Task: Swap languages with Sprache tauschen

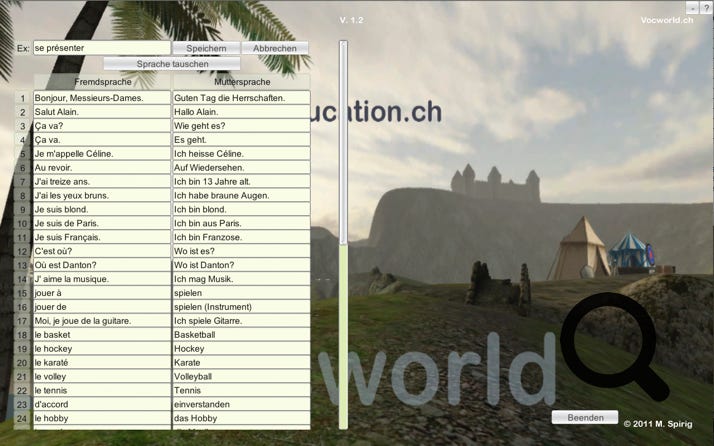Action: point(173,63)
